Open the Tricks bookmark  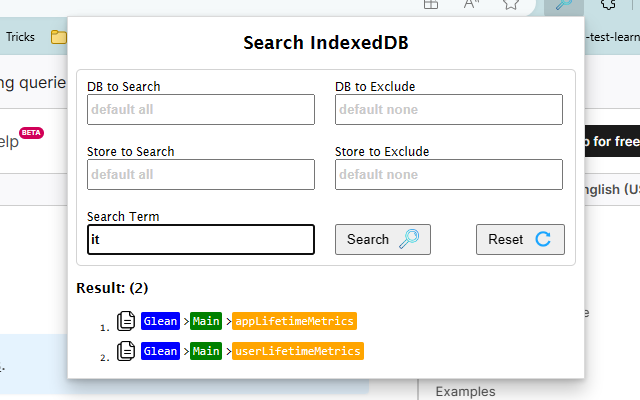point(20,37)
